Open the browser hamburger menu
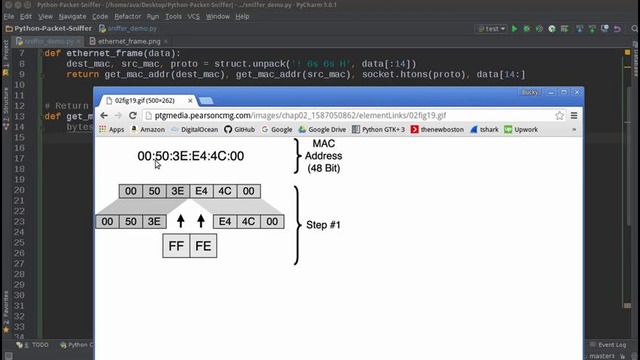Image resolution: width=640 pixels, height=360 pixels. pyautogui.click(x=574, y=116)
